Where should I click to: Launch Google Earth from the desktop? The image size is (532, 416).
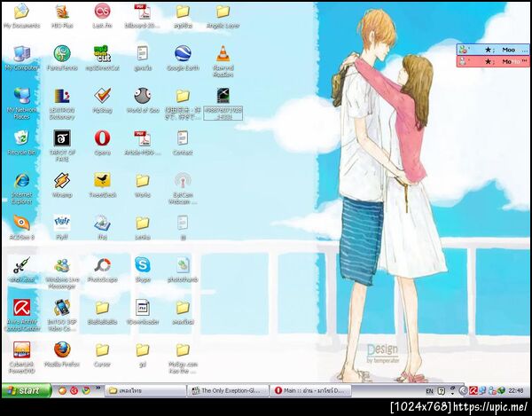pos(183,58)
